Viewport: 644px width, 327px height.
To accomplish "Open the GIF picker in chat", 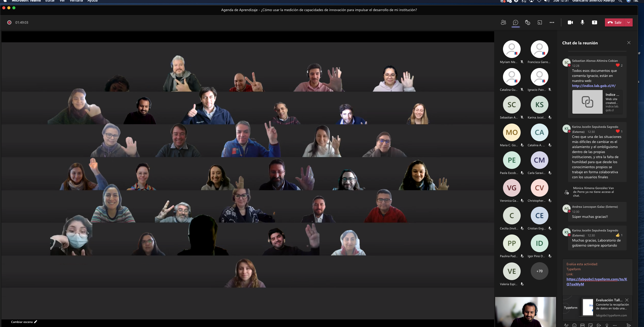I will (x=582, y=325).
